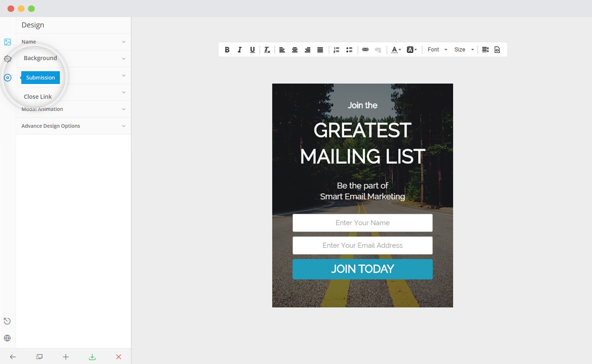The height and width of the screenshot is (364, 592).
Task: Select the 'Smart Email Marketing' text
Action: (362, 196)
